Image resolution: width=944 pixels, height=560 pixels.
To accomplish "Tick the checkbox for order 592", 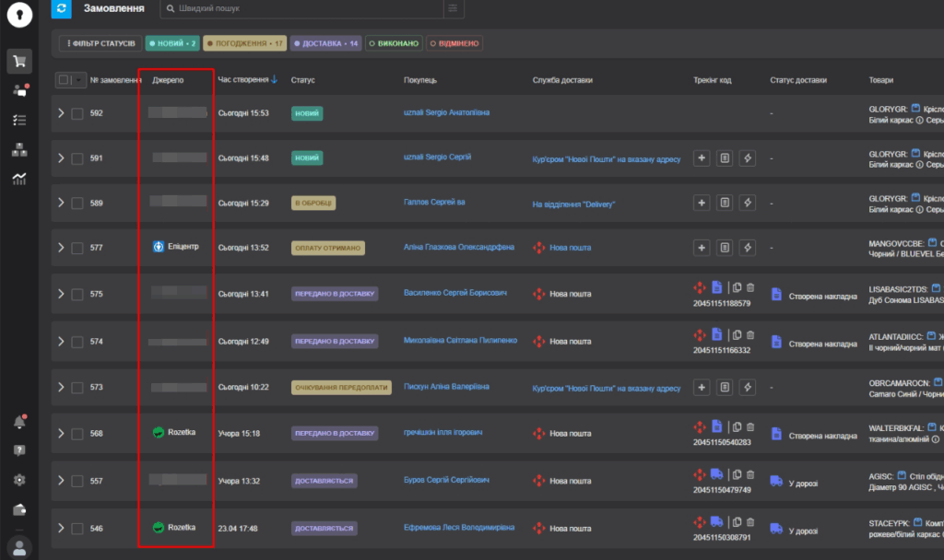I will 77,113.
